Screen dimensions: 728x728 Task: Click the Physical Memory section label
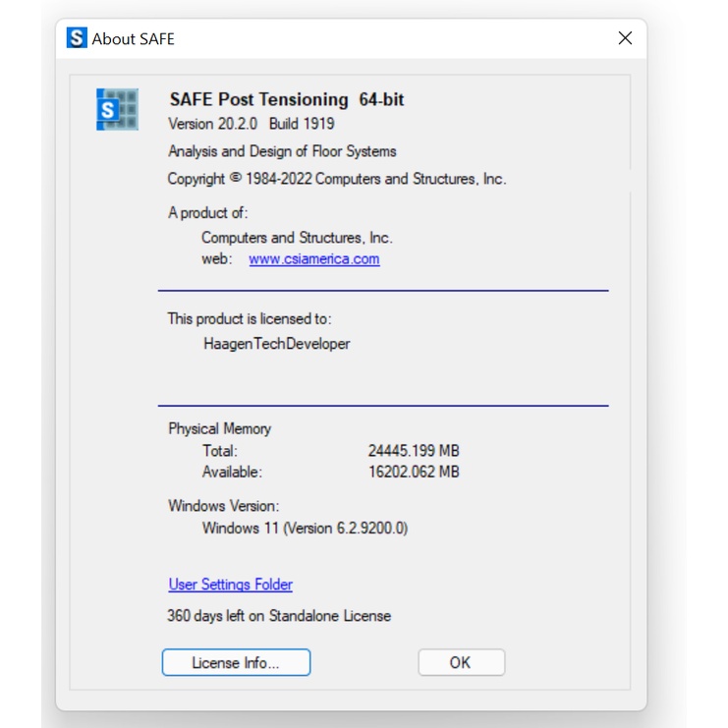[x=219, y=428]
